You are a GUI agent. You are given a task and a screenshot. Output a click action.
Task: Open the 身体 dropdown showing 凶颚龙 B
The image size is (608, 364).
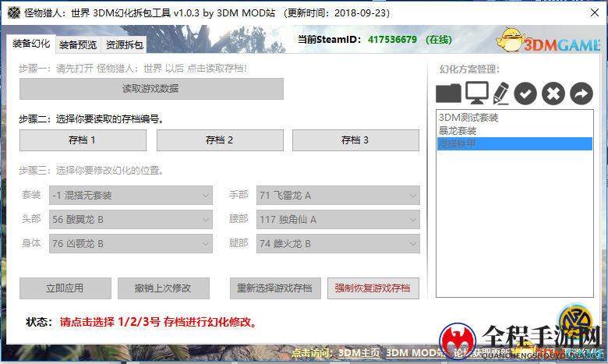[131, 243]
